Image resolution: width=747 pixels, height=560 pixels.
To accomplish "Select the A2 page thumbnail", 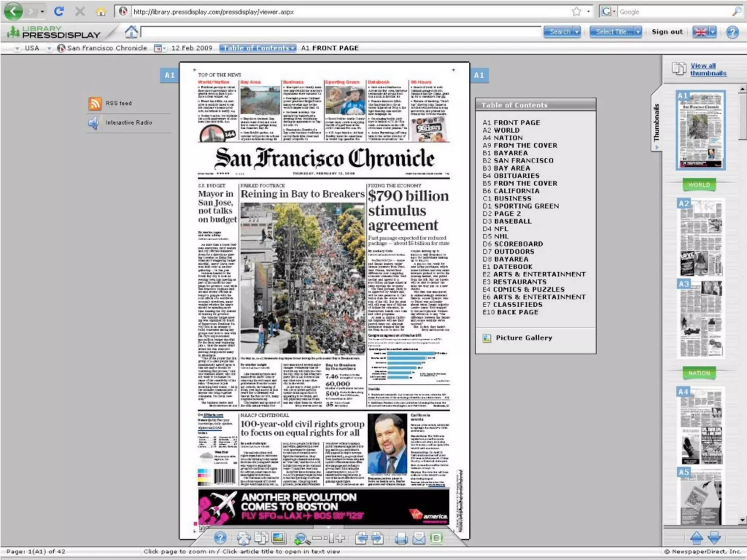I will click(x=700, y=237).
